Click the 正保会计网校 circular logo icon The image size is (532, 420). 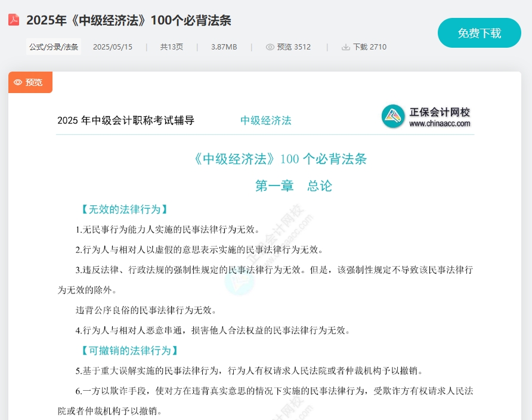click(392, 117)
